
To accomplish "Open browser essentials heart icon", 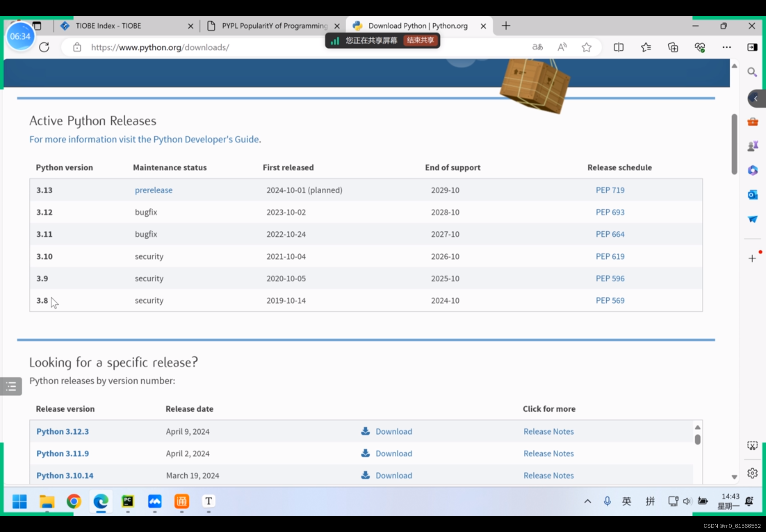I will pyautogui.click(x=700, y=47).
